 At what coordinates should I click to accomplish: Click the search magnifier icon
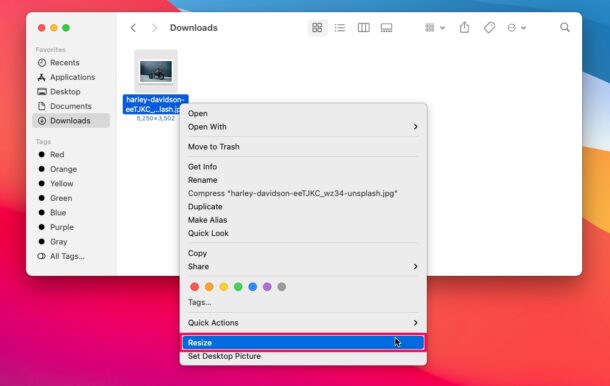pos(565,27)
